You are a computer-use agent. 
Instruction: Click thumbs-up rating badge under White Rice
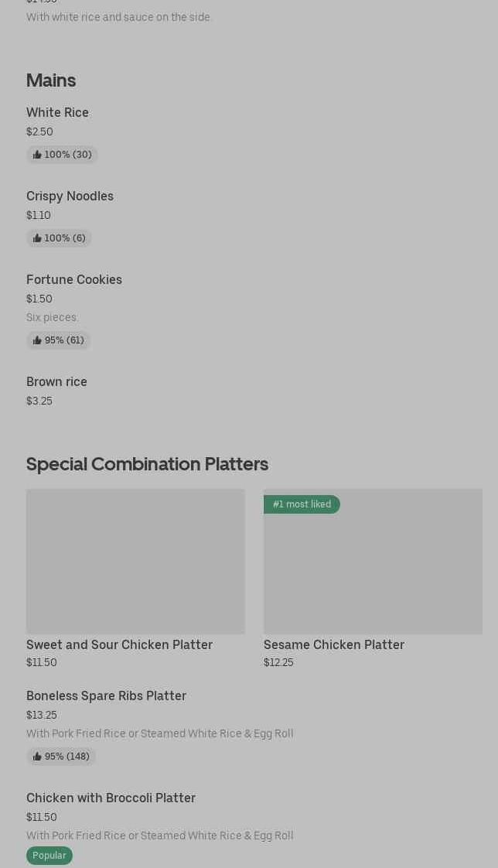[62, 155]
